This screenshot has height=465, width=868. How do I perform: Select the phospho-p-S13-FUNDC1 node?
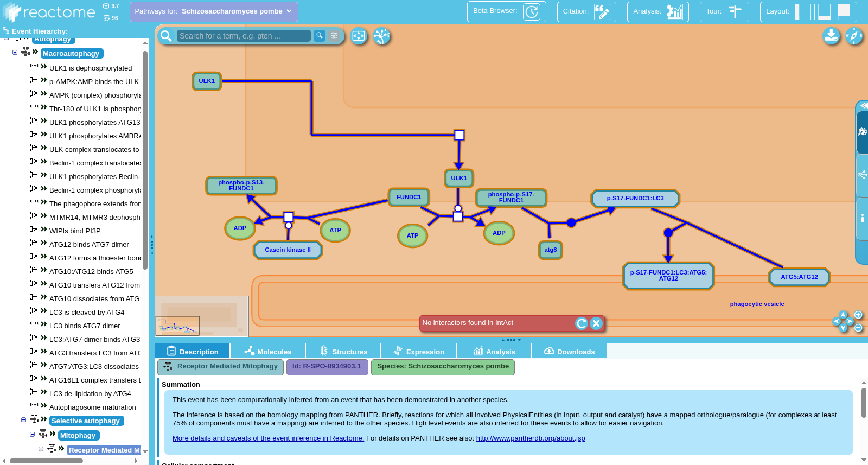[x=241, y=186]
